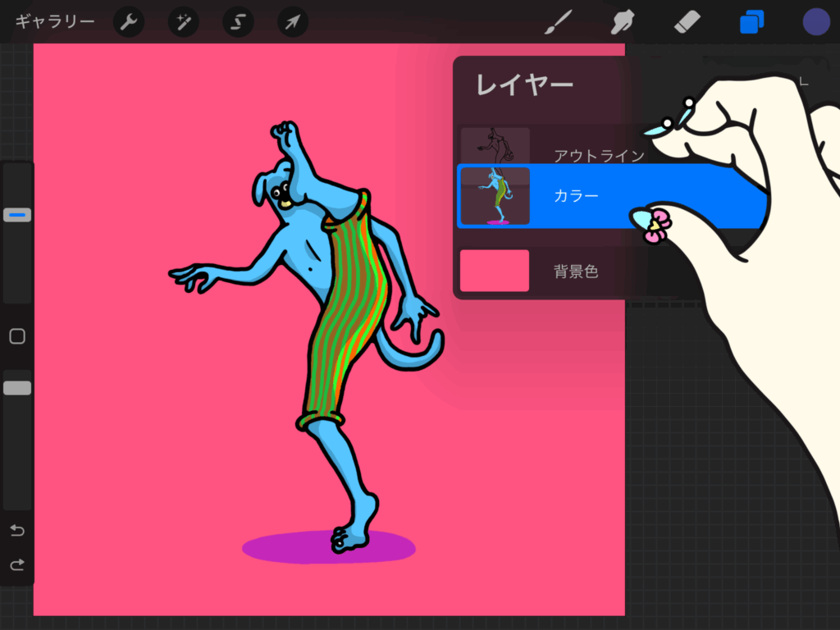
Task: Open the Actions wrench menu
Action: [x=129, y=22]
